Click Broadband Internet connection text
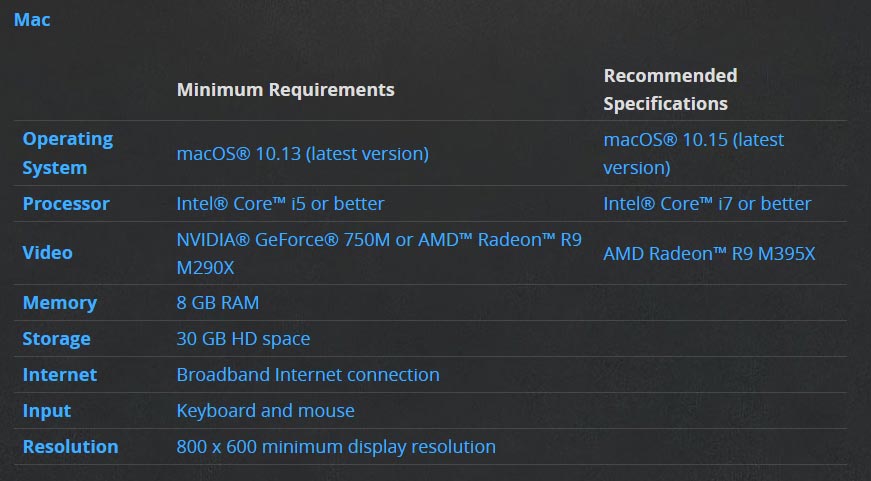This screenshot has height=481, width=871. pyautogui.click(x=308, y=375)
